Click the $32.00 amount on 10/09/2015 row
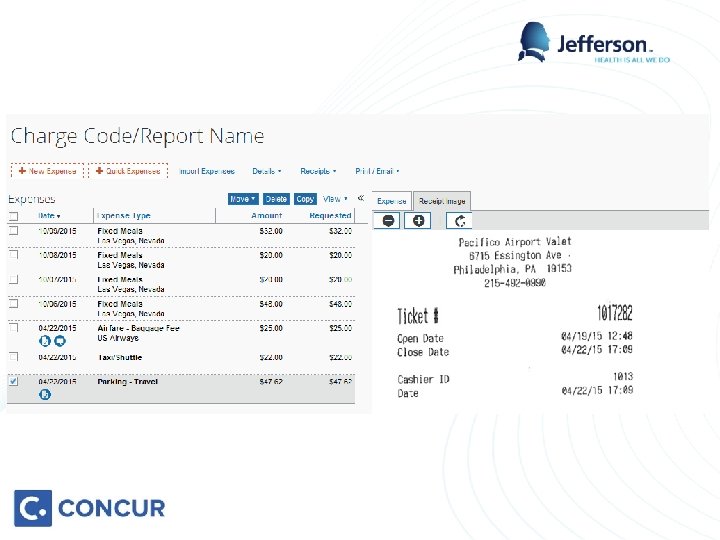This screenshot has width=720, height=540. click(270, 231)
